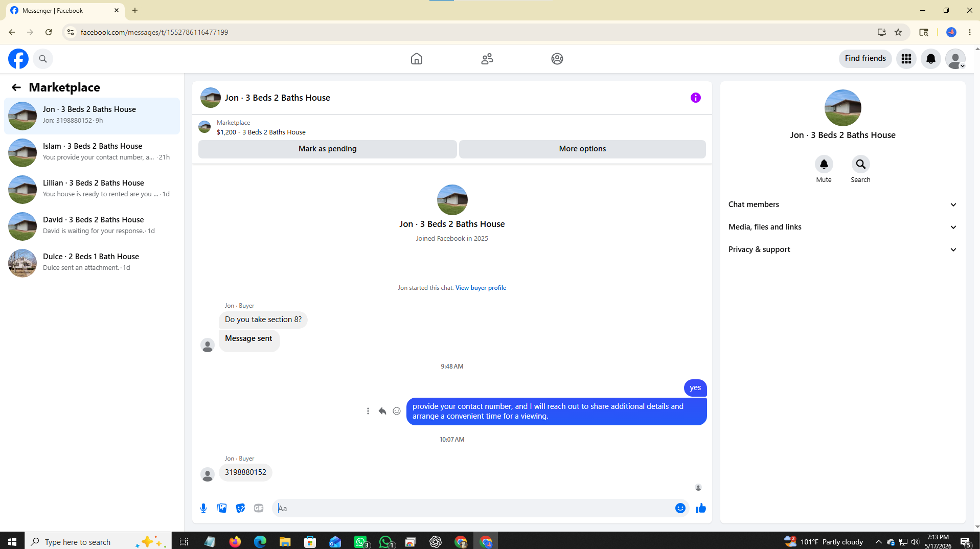Click the Windows taskbar search box
Screen dimensions: 980x549
tap(97, 541)
